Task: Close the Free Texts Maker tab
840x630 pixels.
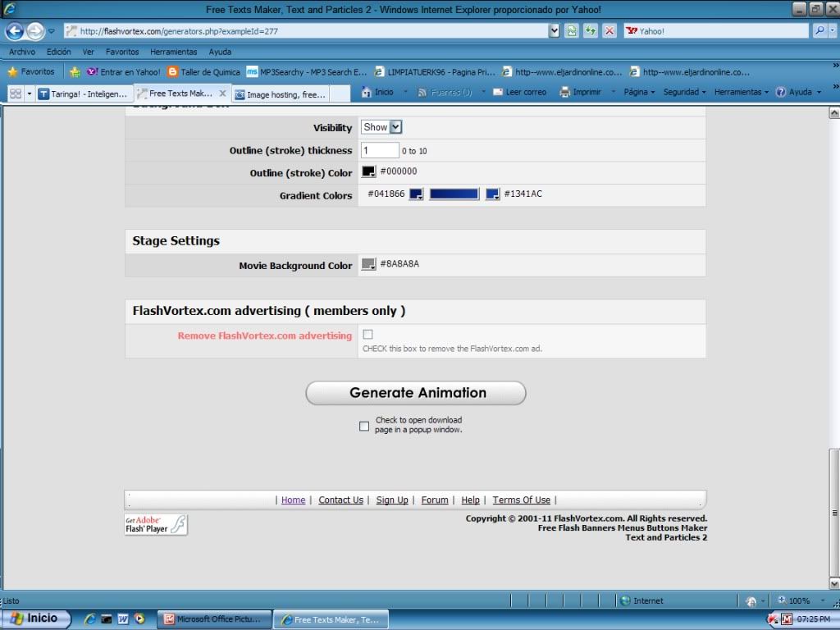Action: (x=222, y=94)
